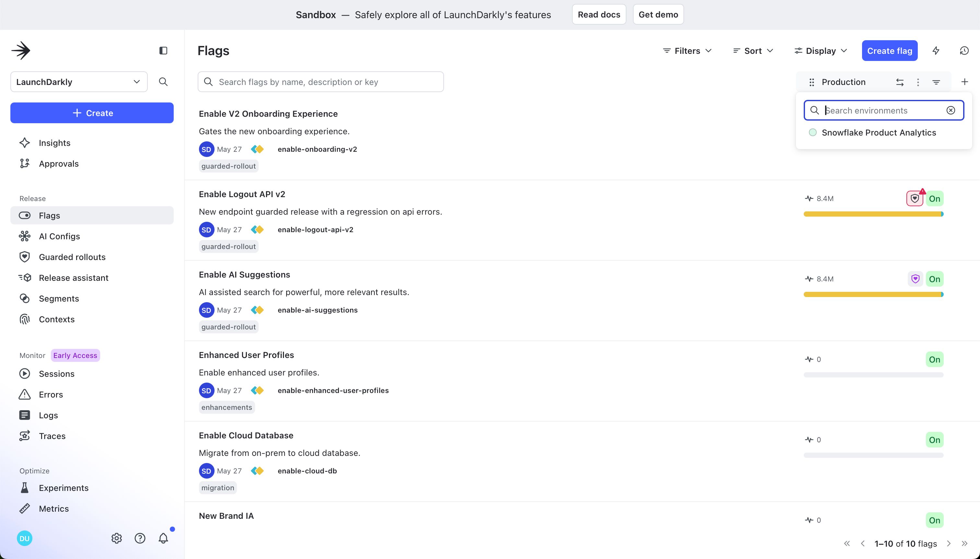Viewport: 980px width, 559px height.
Task: Open the lightning bolt quick actions icon
Action: click(936, 51)
